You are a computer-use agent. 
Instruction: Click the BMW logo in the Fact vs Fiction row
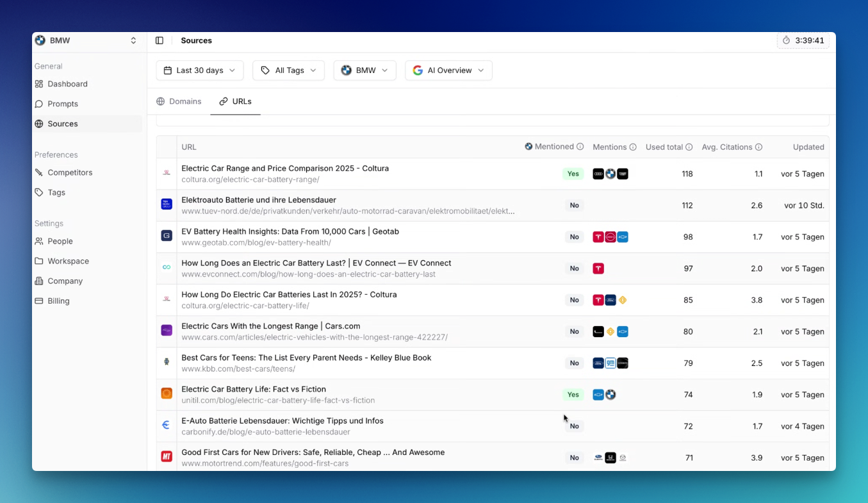click(610, 395)
